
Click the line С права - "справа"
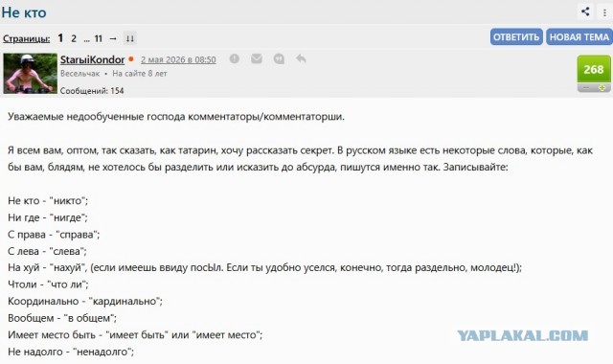point(54,234)
